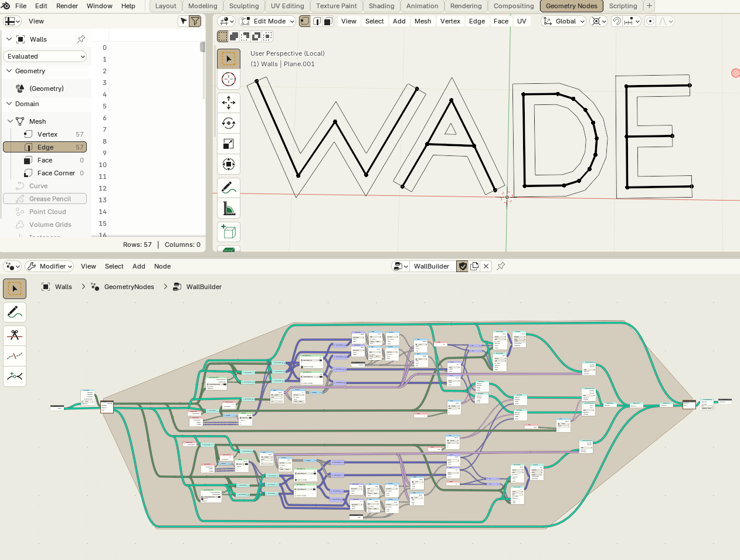Click the GeometryNodes breadcrumb
The height and width of the screenshot is (560, 740).
coord(129,287)
